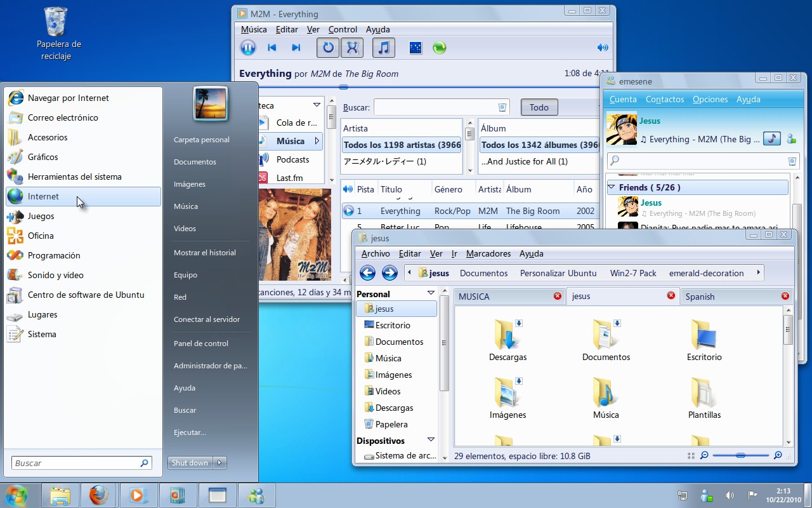The width and height of the screenshot is (812, 508).
Task: Select Papelera de reciclaje desktop icon
Action: 56,33
